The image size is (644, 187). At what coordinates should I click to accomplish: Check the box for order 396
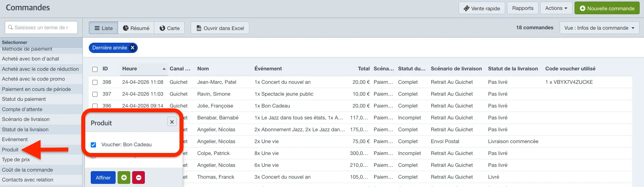tap(95, 106)
